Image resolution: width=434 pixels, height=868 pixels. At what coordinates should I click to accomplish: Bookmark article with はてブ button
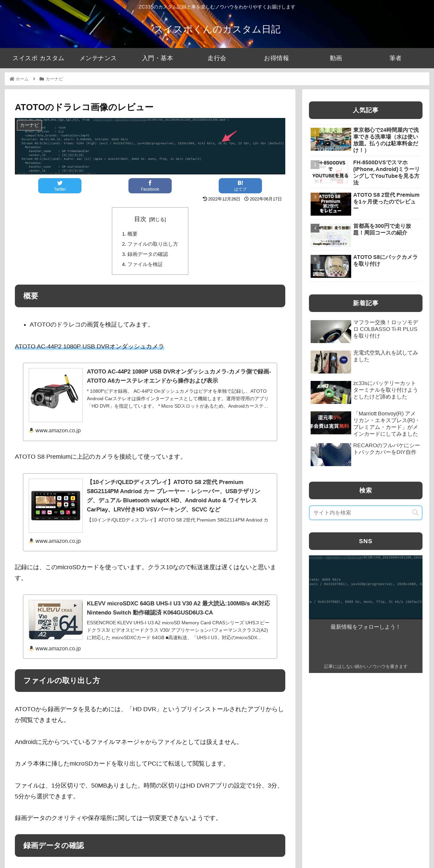coord(240,186)
